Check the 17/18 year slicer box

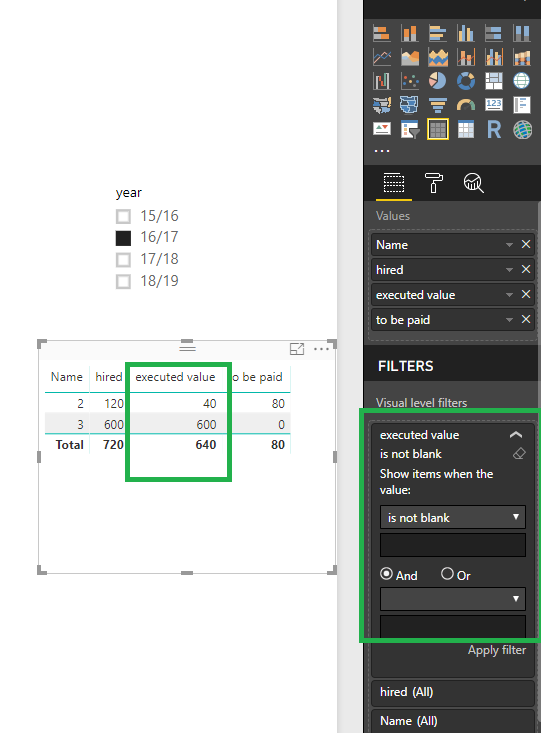[123, 259]
